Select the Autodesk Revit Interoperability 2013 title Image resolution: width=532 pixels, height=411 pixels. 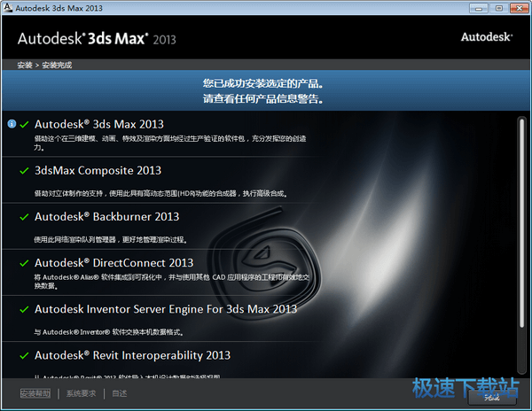coord(133,355)
